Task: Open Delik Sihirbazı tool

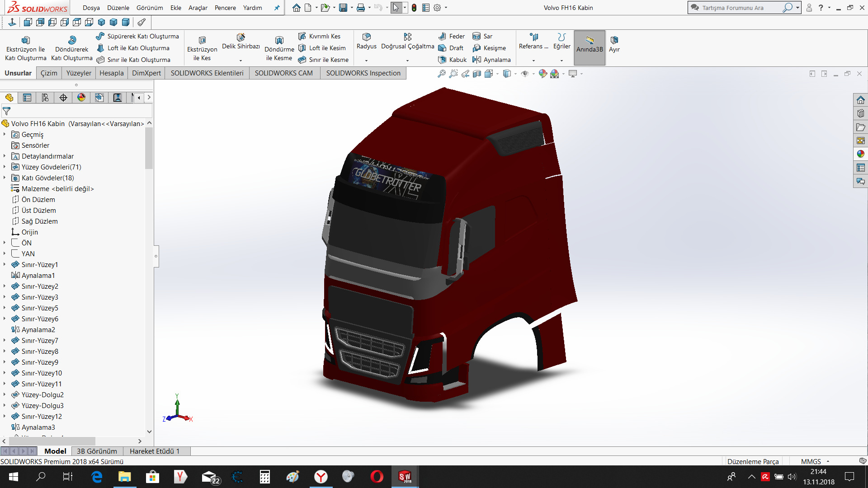Action: coord(241,42)
